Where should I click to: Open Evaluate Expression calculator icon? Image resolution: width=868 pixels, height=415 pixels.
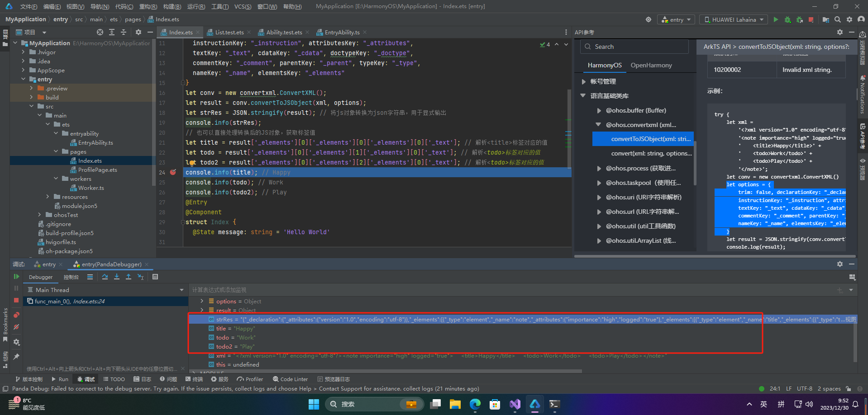tap(155, 277)
